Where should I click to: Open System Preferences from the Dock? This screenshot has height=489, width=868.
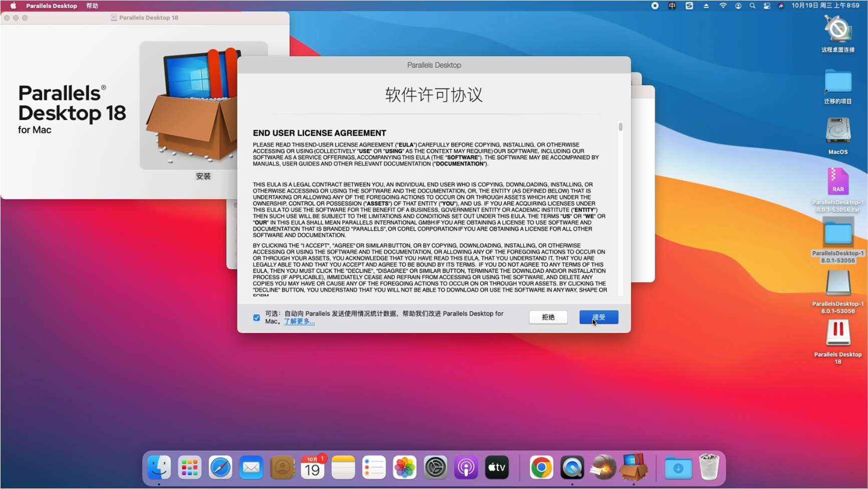(x=436, y=468)
